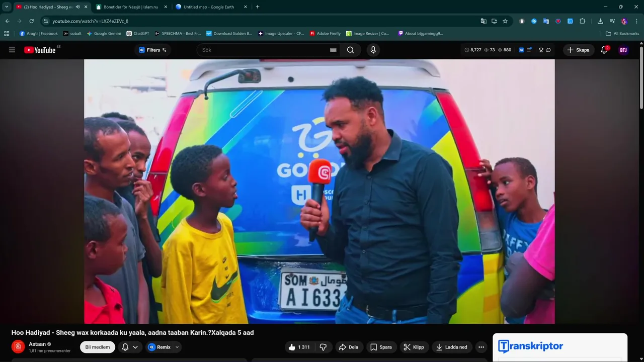The height and width of the screenshot is (362, 644).
Task: Open the media controls icon in Chrome toolbar
Action: tap(612, 21)
